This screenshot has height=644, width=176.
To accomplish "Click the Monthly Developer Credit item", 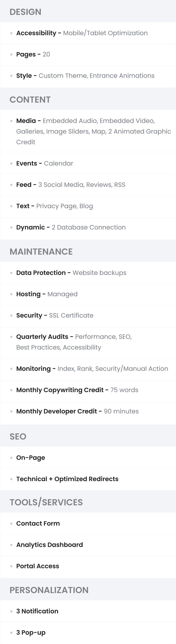I will 77,411.
